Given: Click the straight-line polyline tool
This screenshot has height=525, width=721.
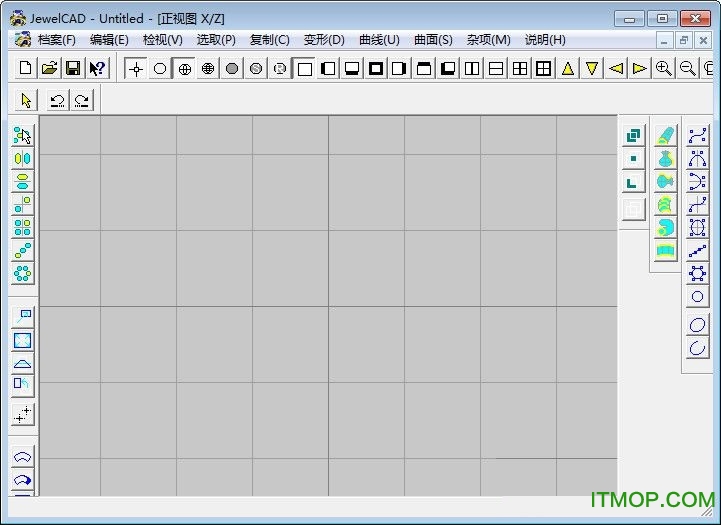Looking at the screenshot, I should click(x=698, y=251).
